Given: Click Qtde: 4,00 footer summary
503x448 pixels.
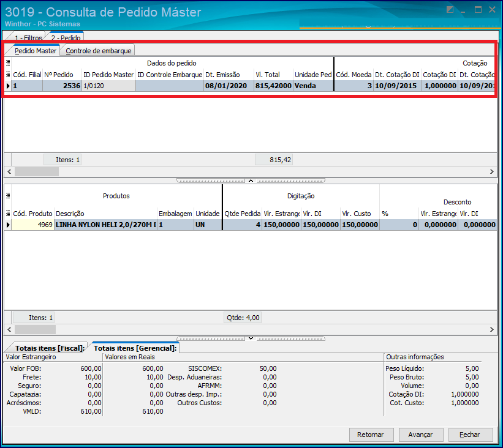Looking at the screenshot, I should pyautogui.click(x=243, y=318).
